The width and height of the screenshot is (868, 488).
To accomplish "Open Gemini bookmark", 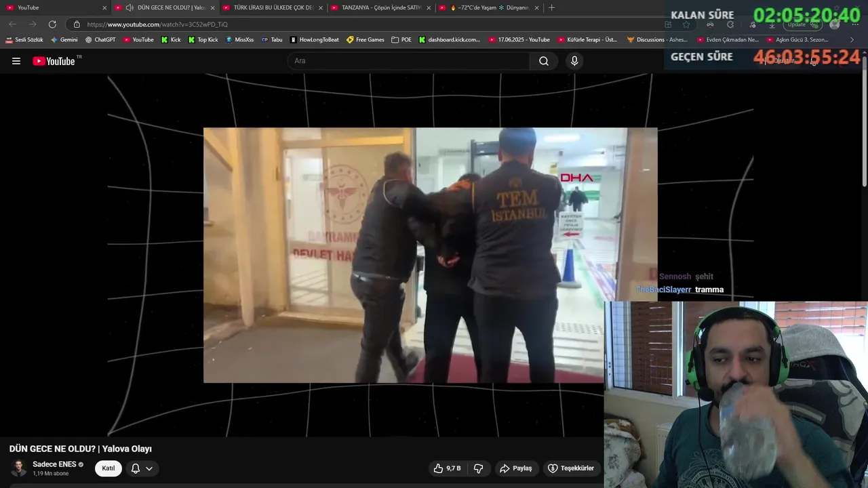I will (x=64, y=40).
